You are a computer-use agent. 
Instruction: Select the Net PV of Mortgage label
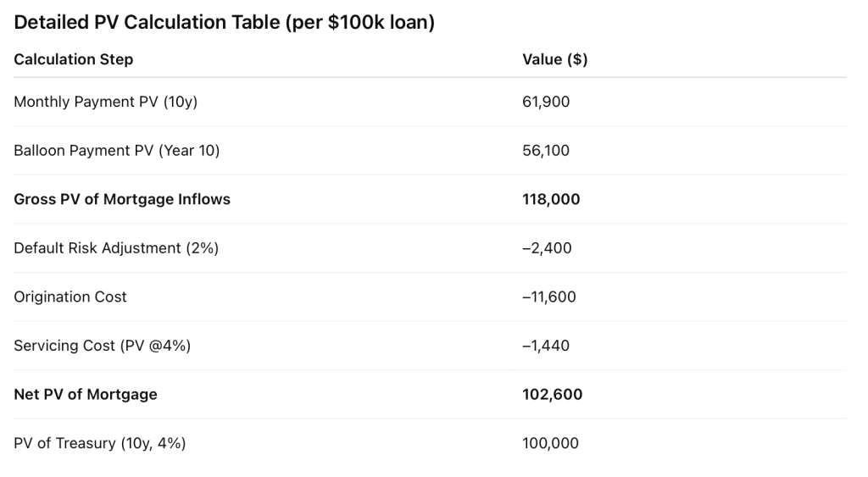[86, 394]
